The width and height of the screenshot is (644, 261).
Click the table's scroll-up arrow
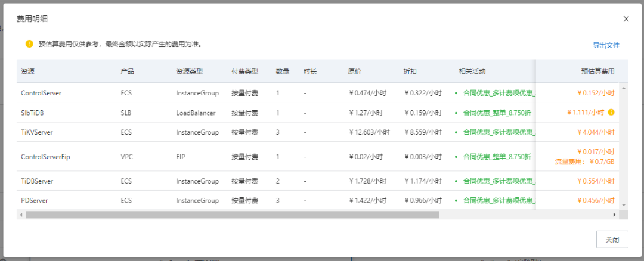624,88
